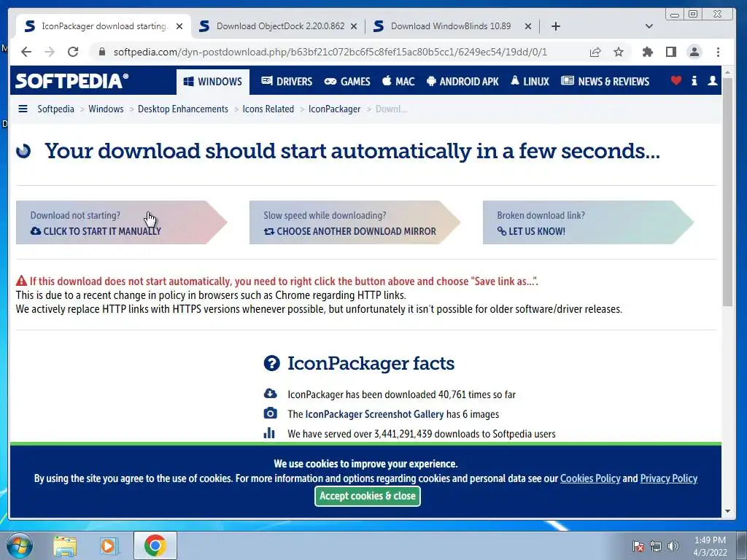
Task: Click the scrollbar down arrow
Action: point(727,511)
